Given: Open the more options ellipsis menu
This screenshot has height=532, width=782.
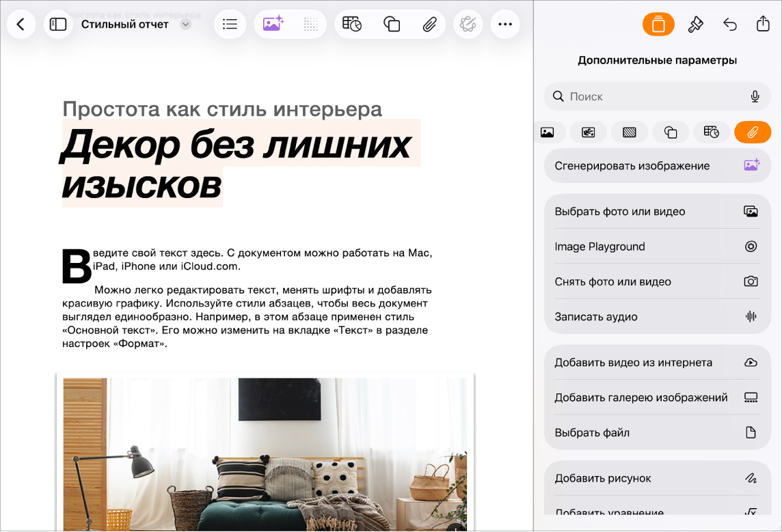Looking at the screenshot, I should [x=505, y=24].
